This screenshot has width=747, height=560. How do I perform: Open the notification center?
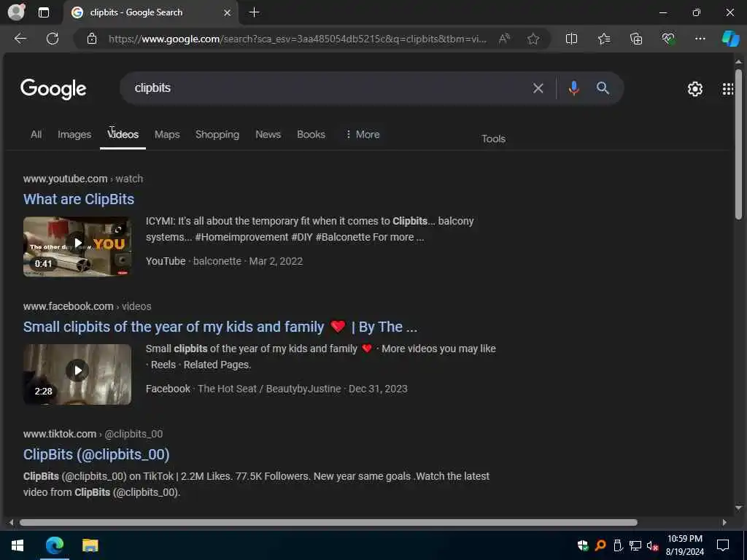click(723, 545)
